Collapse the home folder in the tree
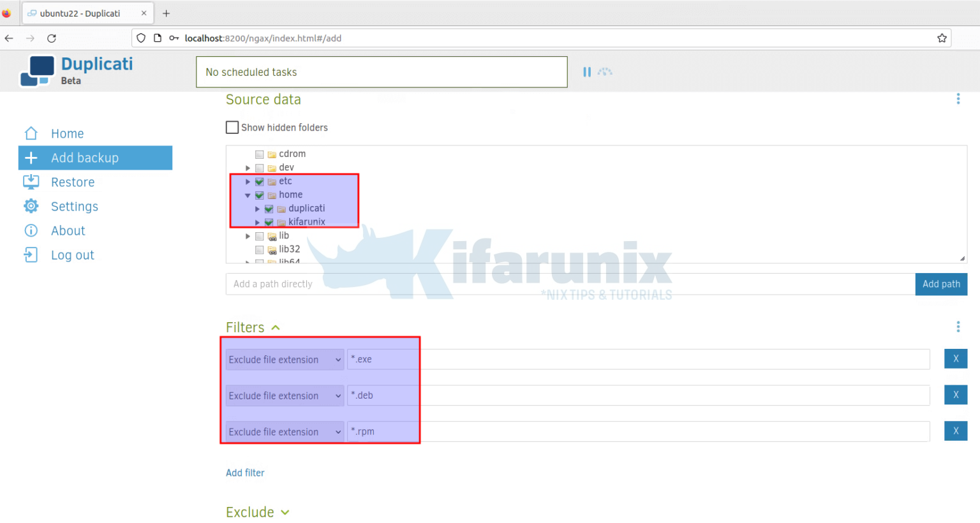Viewport: 980px width, 523px height. [248, 195]
